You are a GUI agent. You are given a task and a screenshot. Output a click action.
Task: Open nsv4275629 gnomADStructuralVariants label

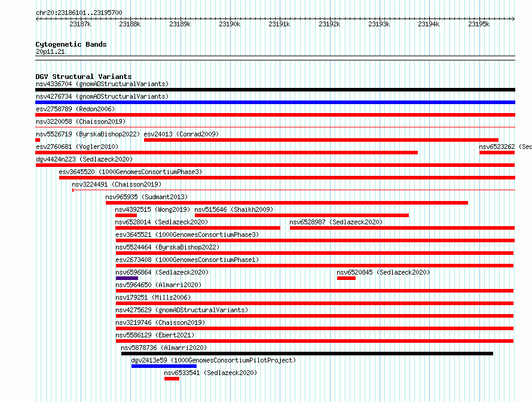pyautogui.click(x=182, y=310)
